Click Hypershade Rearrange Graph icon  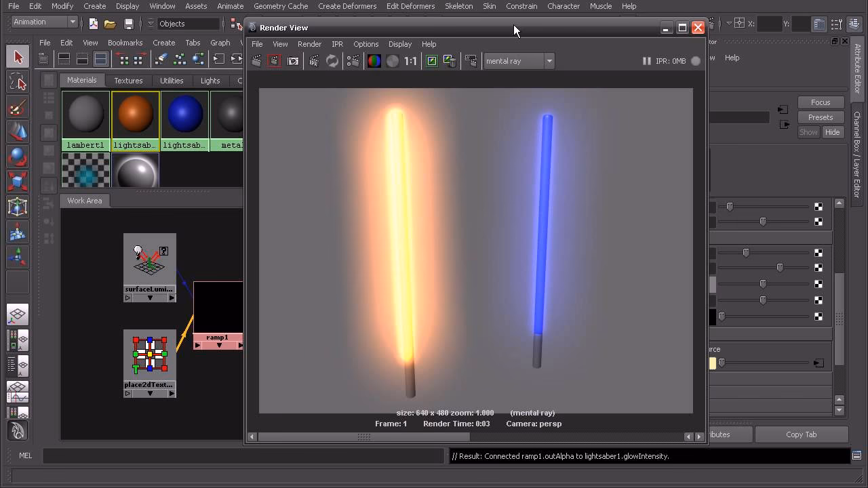pyautogui.click(x=179, y=59)
